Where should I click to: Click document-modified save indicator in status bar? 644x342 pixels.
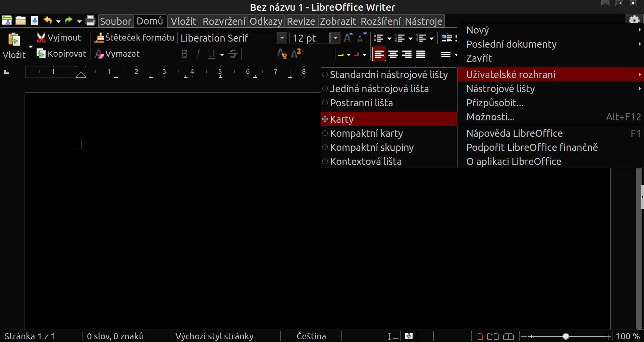tap(409, 336)
